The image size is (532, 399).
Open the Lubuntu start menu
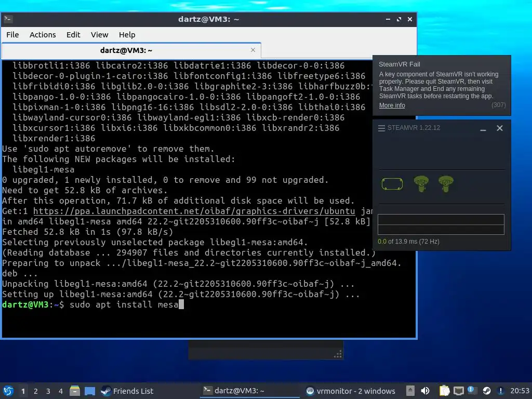coord(8,391)
